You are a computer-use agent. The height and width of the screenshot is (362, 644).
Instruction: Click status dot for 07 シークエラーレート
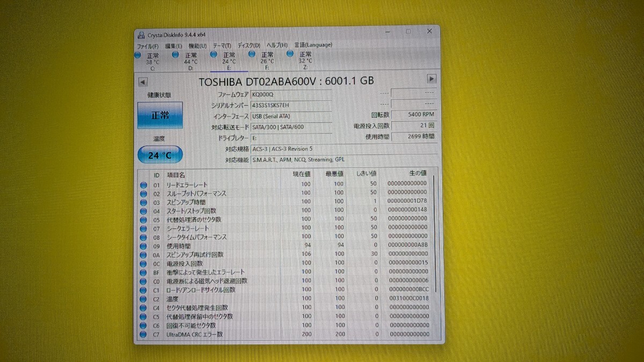pyautogui.click(x=143, y=228)
